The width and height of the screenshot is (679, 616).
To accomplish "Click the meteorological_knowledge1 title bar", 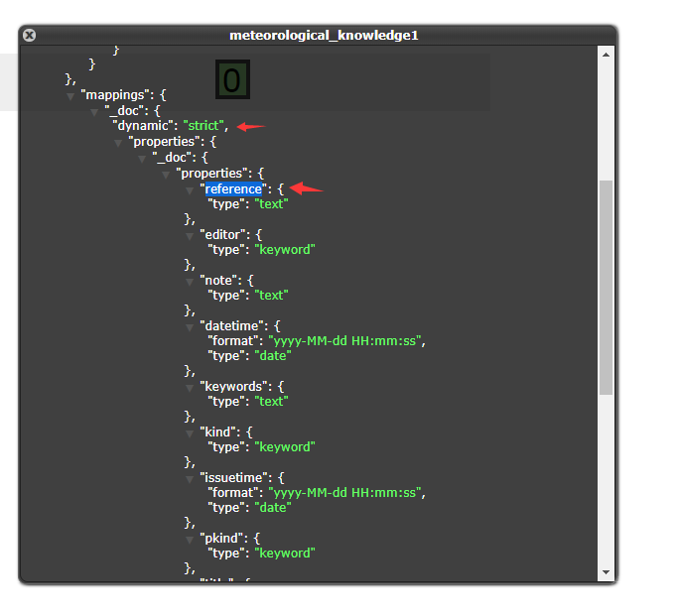I will [324, 35].
